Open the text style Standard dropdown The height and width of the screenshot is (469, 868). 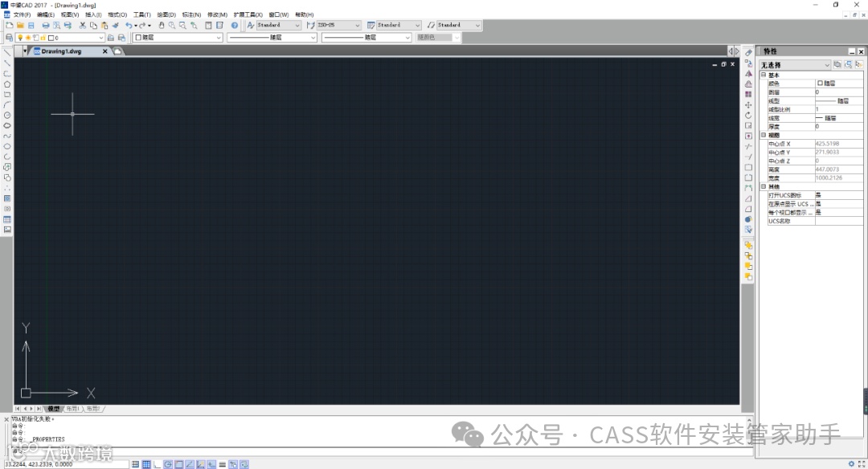click(x=278, y=26)
